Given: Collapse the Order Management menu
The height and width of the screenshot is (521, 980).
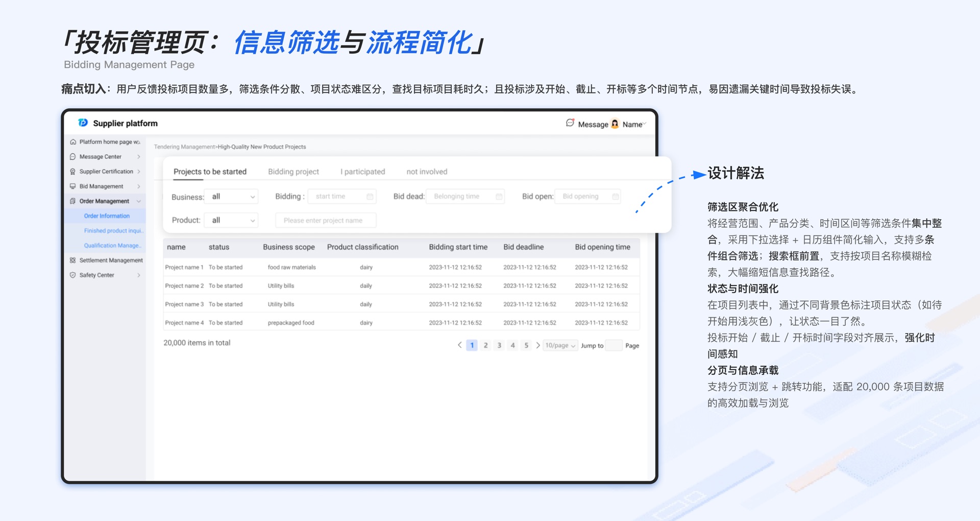Looking at the screenshot, I should coord(139,201).
